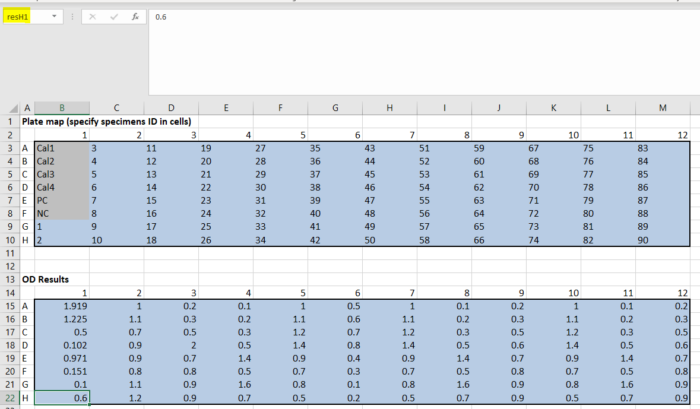Image resolution: width=700 pixels, height=409 pixels.
Task: Click the Cal4 cell
Action: (62, 188)
